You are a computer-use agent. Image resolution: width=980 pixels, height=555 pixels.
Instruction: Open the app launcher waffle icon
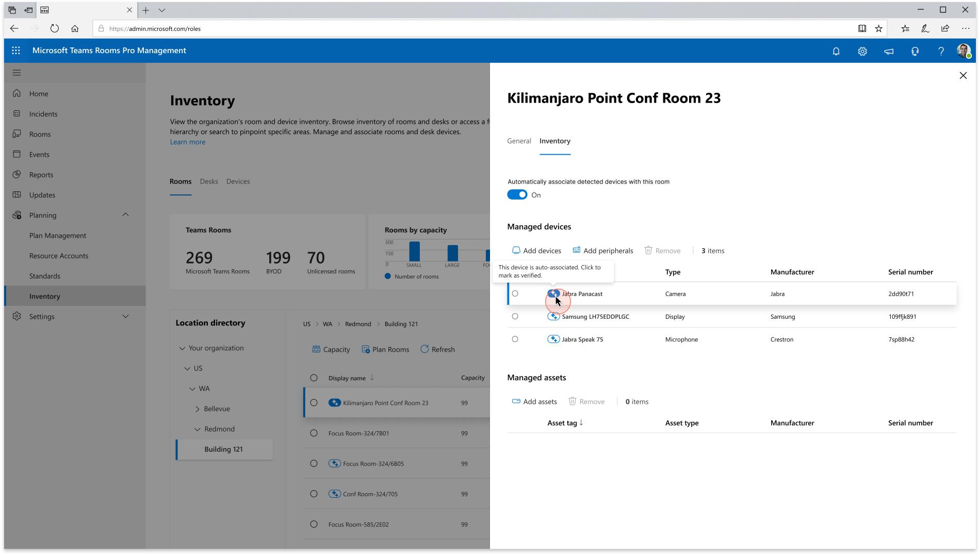click(16, 51)
